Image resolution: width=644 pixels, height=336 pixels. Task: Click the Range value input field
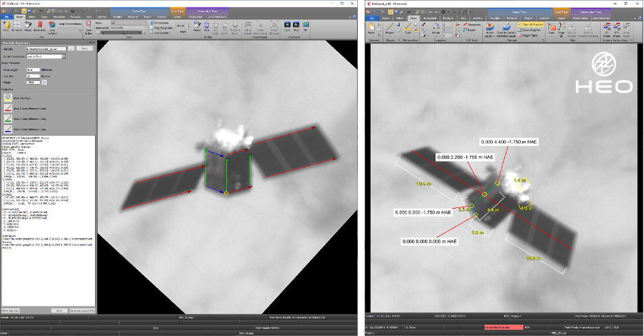coord(33,82)
